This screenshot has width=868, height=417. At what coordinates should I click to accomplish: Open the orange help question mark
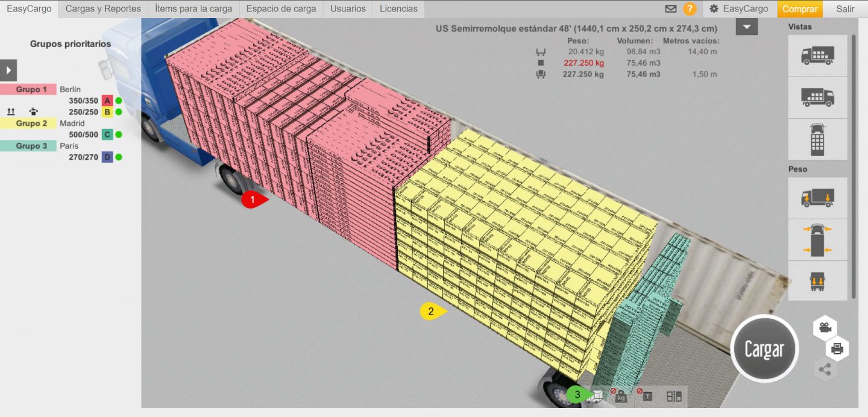coord(690,9)
